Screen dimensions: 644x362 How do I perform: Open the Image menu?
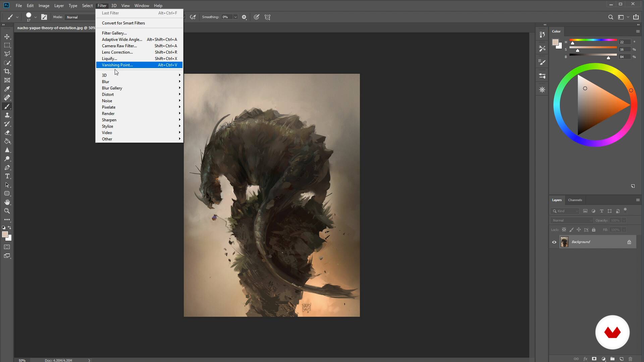point(44,6)
